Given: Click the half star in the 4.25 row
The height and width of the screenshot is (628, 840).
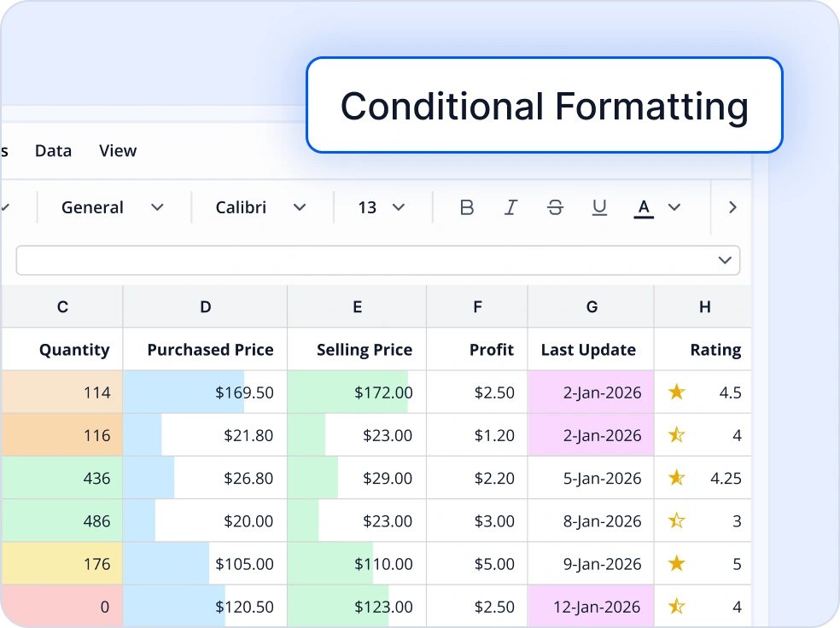Looking at the screenshot, I should pyautogui.click(x=677, y=478).
